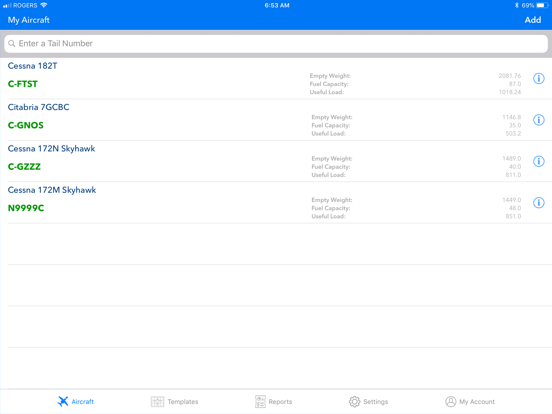Tap fuel capacity value 35.0
This screenshot has width=552, height=414.
coord(515,125)
